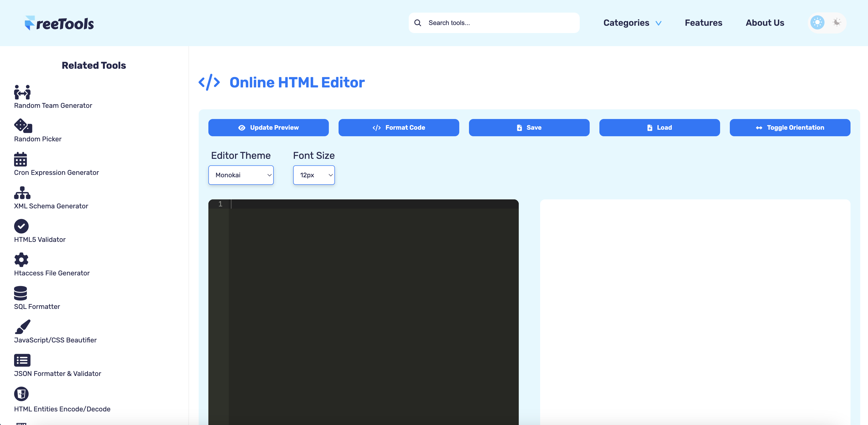Click the search magnifier icon
Image resolution: width=868 pixels, height=425 pixels.
[x=417, y=23]
